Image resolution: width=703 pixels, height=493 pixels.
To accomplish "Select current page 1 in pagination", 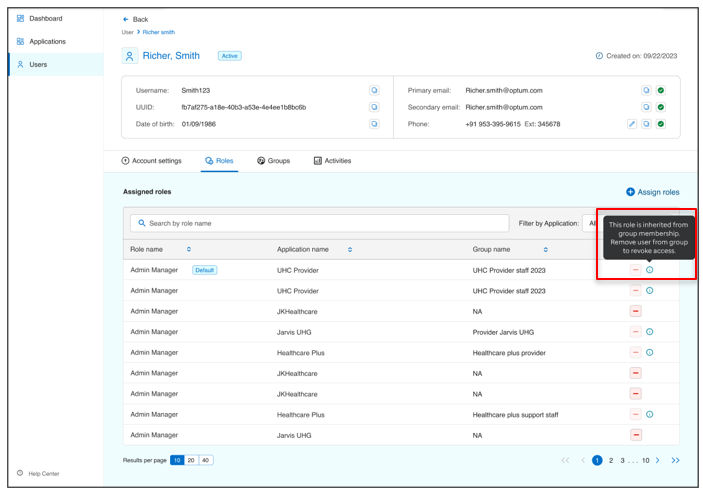I will pyautogui.click(x=597, y=460).
